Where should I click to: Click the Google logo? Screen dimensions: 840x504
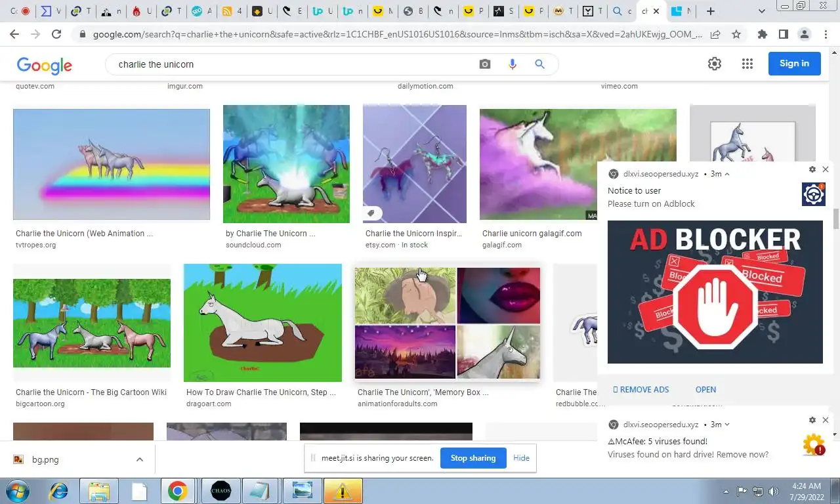click(x=44, y=64)
